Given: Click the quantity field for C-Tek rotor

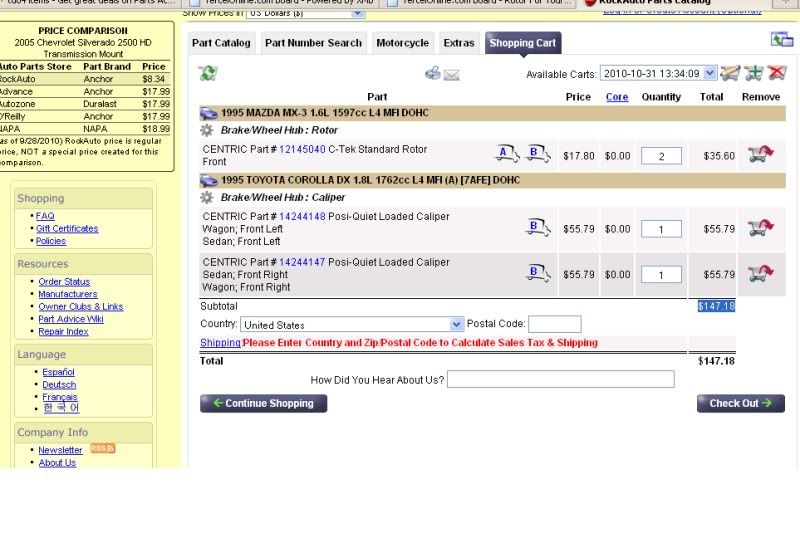Looking at the screenshot, I should pos(661,156).
